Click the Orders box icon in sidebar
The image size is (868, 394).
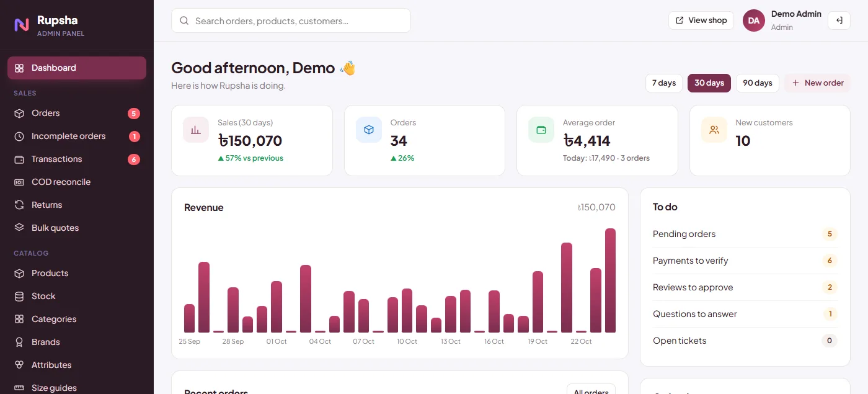tap(19, 114)
